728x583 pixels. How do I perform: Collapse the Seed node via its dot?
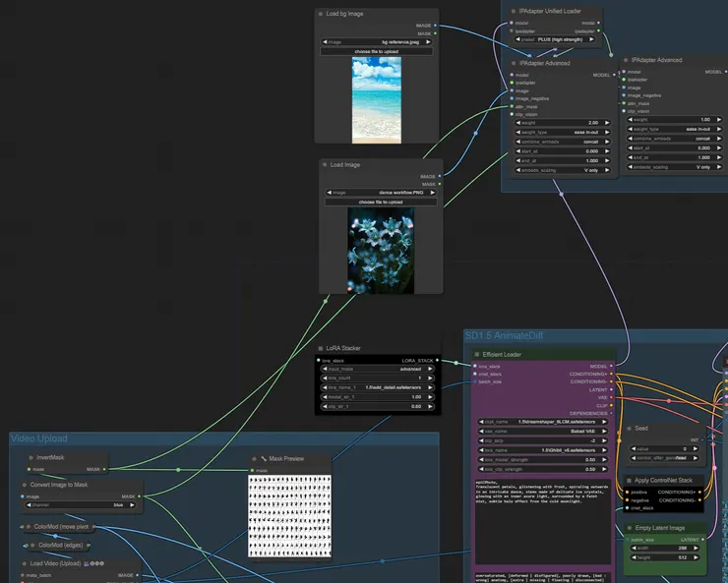click(x=630, y=429)
